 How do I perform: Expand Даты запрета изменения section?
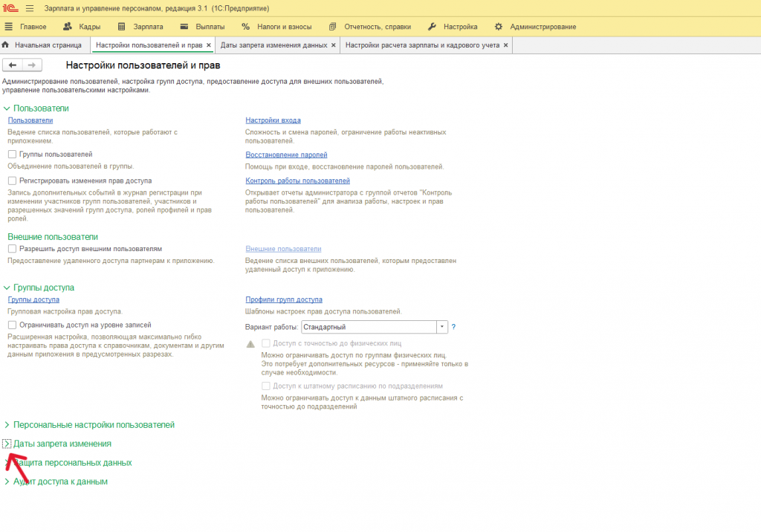(x=7, y=444)
